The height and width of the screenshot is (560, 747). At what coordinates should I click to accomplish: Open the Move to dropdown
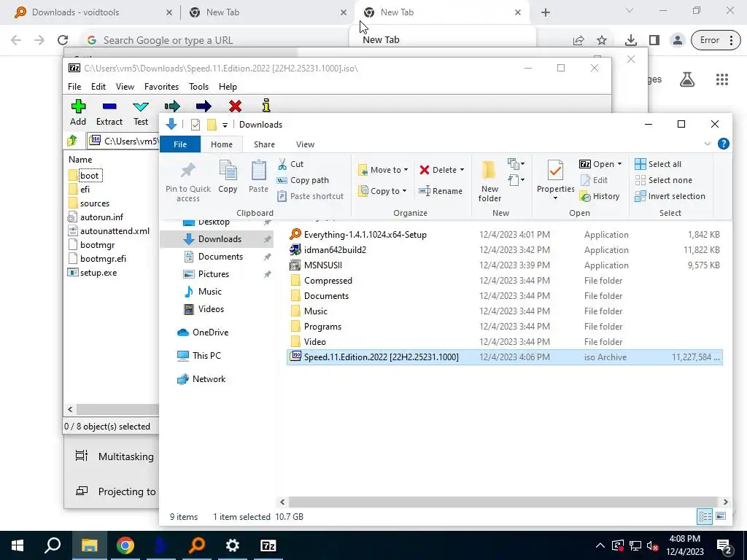(384, 170)
